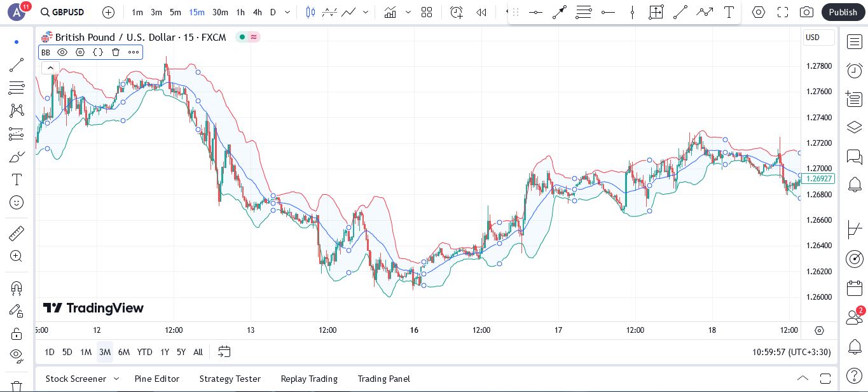
Task: Open the Pine Editor tab
Action: (x=157, y=379)
